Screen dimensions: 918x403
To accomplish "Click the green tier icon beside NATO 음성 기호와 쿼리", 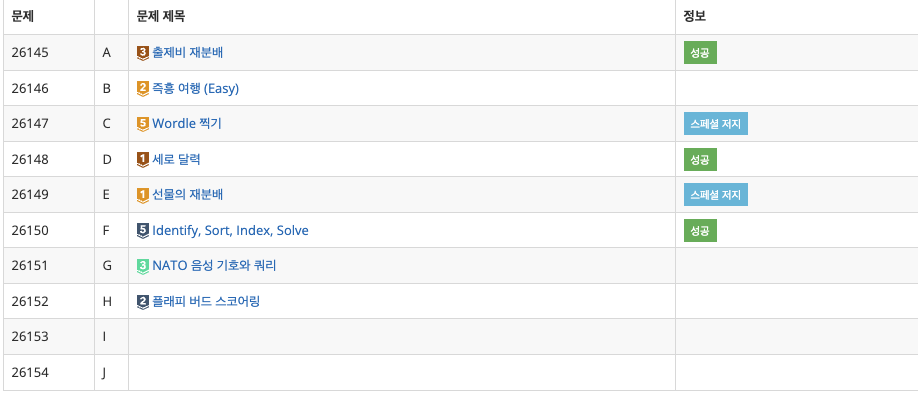I will point(142,266).
